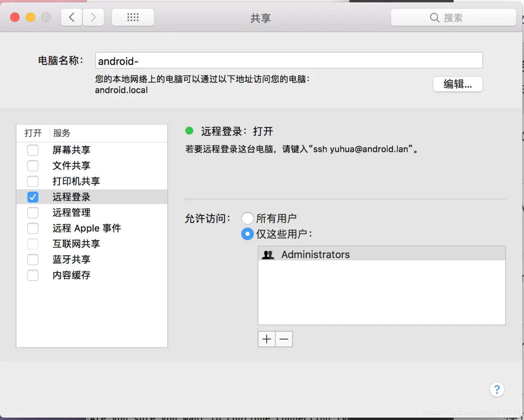Enable the 文件共享 checkbox

[33, 166]
